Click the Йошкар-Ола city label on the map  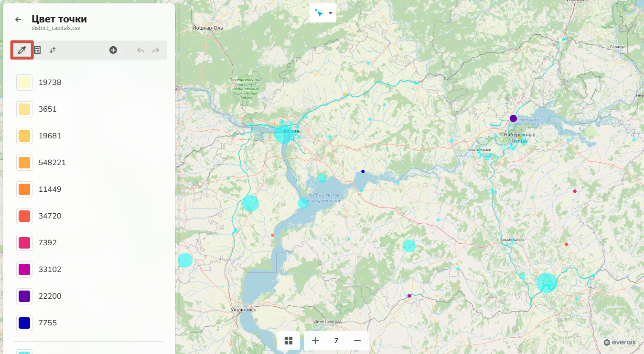[x=207, y=28]
